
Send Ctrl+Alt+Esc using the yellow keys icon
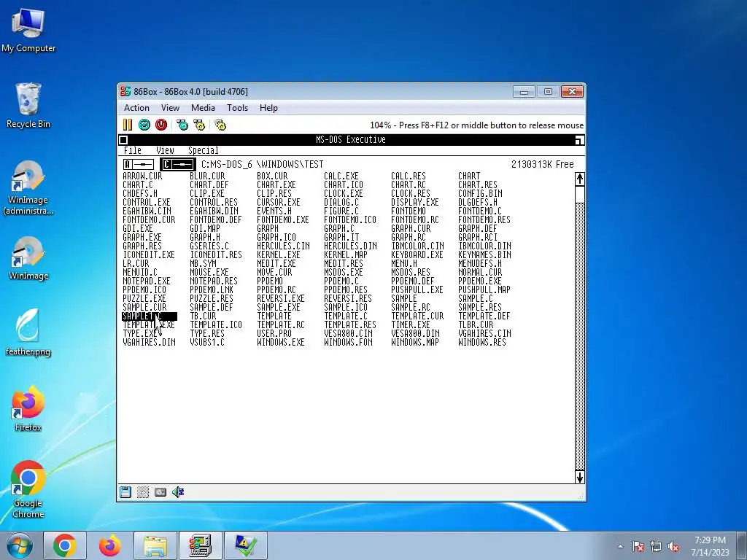[x=199, y=125]
